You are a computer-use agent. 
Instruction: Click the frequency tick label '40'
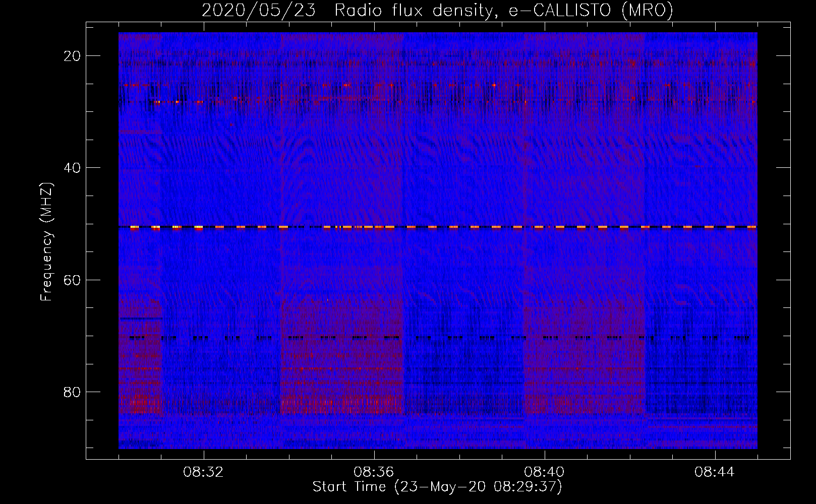[x=73, y=168]
